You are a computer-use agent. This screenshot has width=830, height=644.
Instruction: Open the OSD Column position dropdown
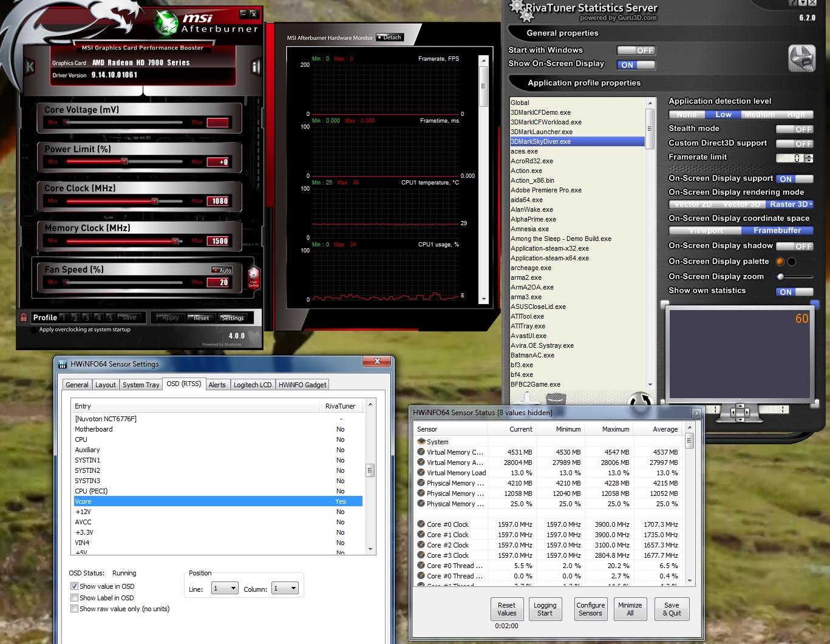point(285,588)
